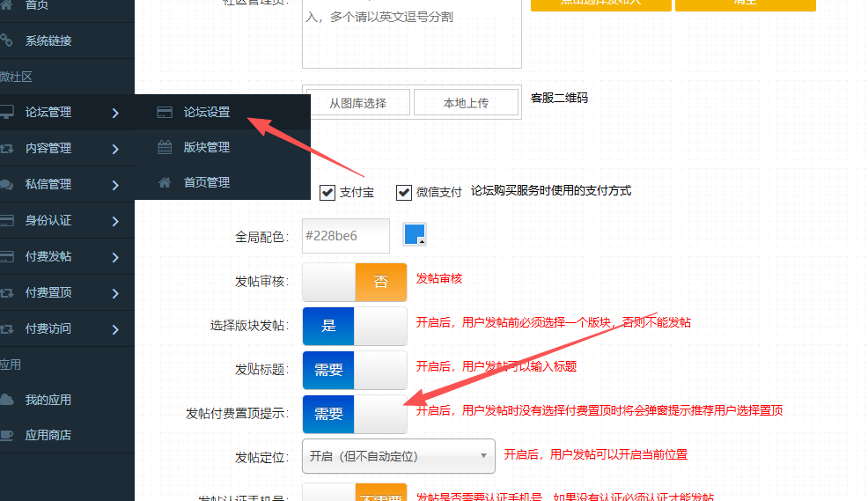Image resolution: width=868 pixels, height=501 pixels.
Task: Expand the 内容管理 sidebar menu arrow
Action: tap(115, 149)
